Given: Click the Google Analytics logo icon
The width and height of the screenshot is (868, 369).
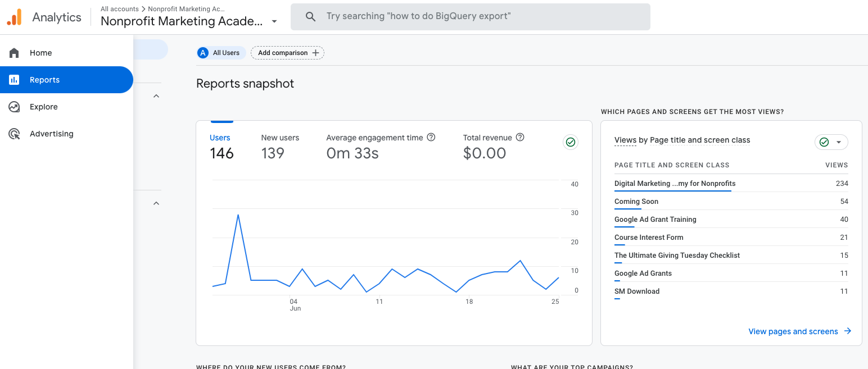Looking at the screenshot, I should tap(14, 17).
